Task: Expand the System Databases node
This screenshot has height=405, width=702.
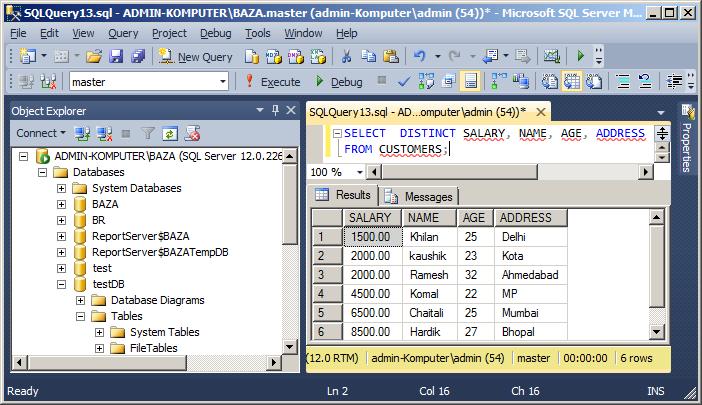Action: (x=61, y=188)
